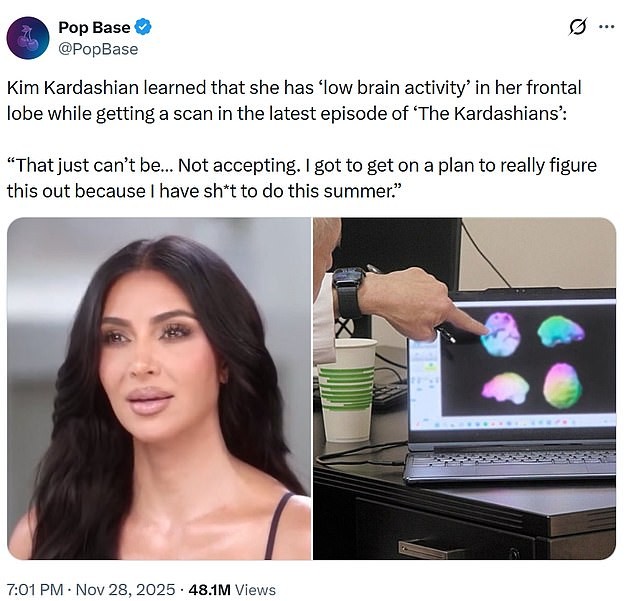Click the 'low brain activity' tweet paragraph
Viewport: 634px width, 601px height.
point(294,100)
